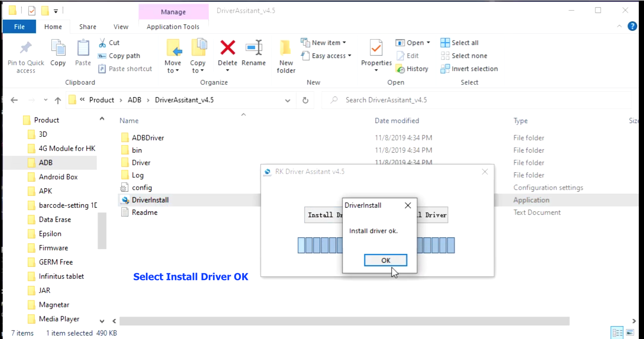Screen dimensions: 644x339
Task: Click the Rename icon
Action: click(x=254, y=48)
